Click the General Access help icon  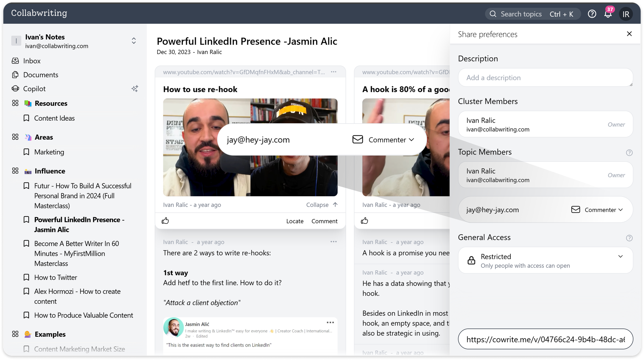pyautogui.click(x=629, y=238)
